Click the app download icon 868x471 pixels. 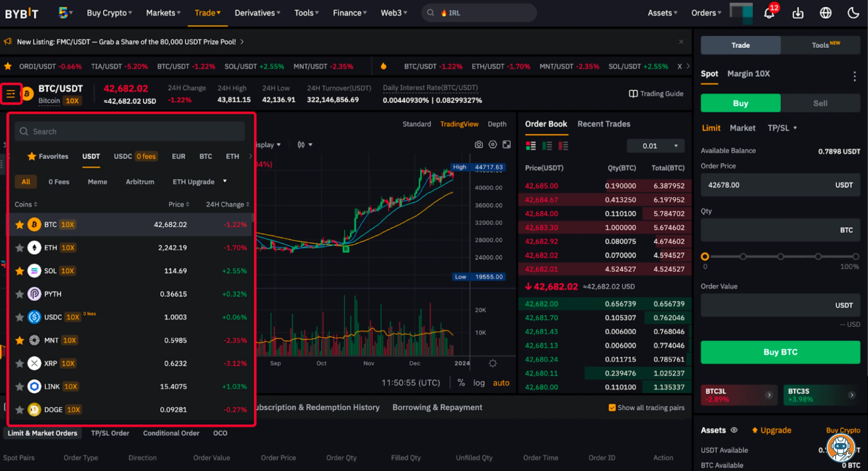[798, 13]
